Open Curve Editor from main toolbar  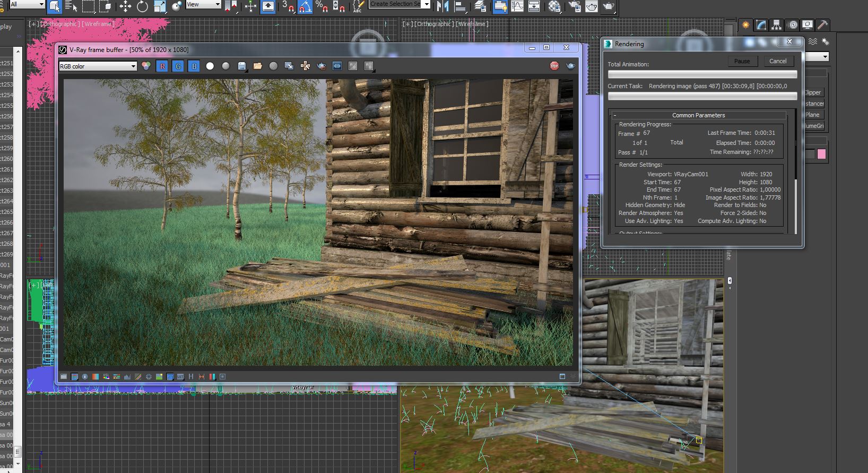[517, 6]
